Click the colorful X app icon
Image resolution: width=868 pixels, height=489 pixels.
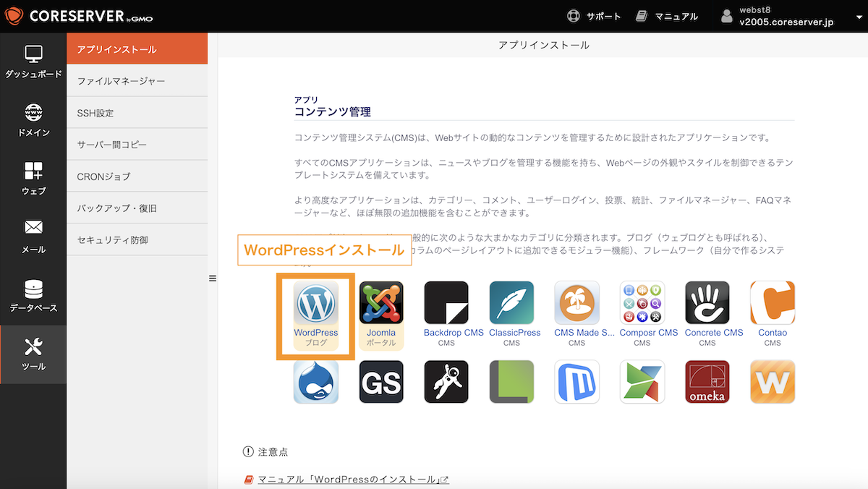tap(642, 382)
